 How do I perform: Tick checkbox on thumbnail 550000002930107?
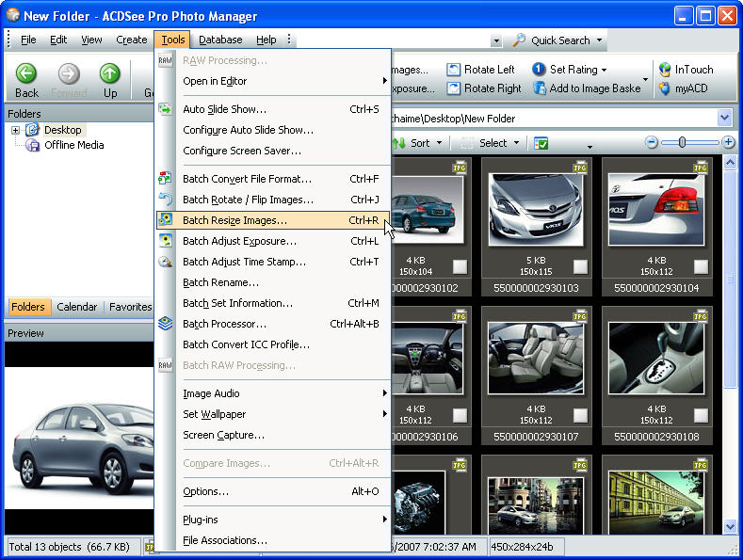pyautogui.click(x=580, y=415)
